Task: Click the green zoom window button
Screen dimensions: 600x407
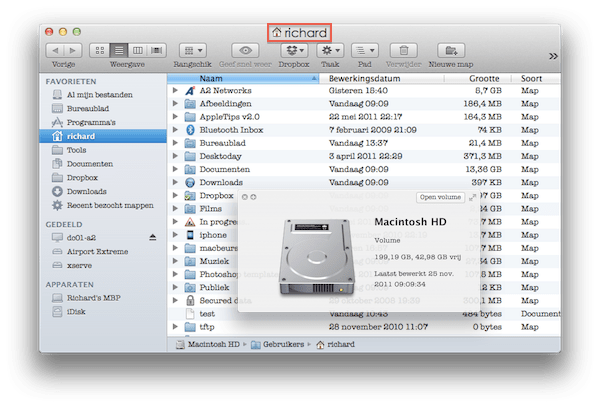Action: tap(77, 31)
